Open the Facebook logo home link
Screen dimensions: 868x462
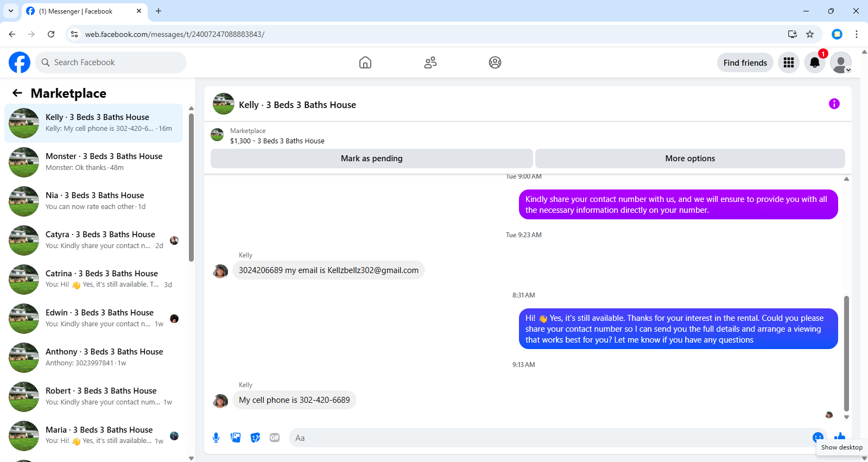click(x=20, y=62)
